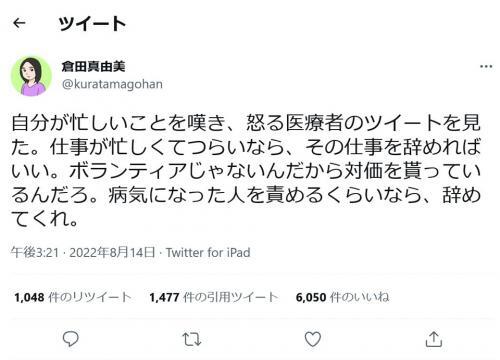Reply using the speech bubble icon
This screenshot has height=360, width=500.
71,339
